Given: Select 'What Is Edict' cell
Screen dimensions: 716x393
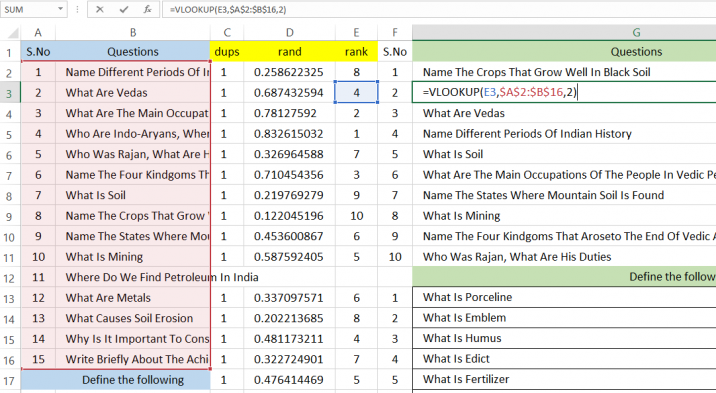Looking at the screenshot, I should (x=564, y=359).
